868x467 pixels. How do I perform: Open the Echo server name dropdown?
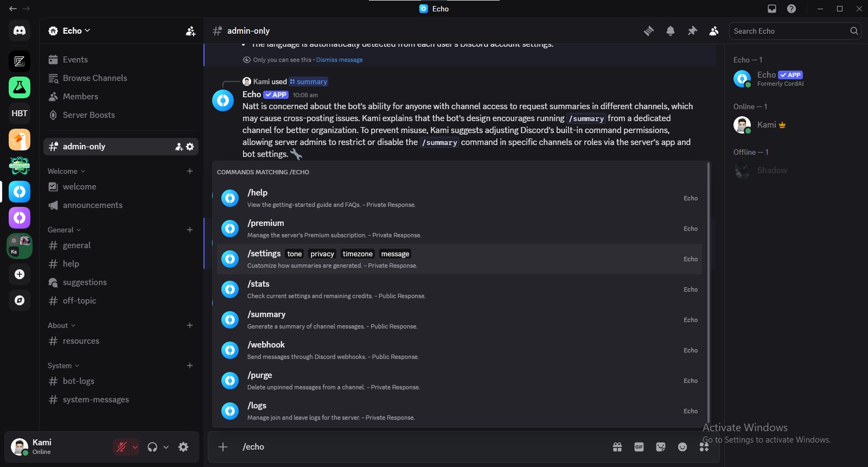69,31
